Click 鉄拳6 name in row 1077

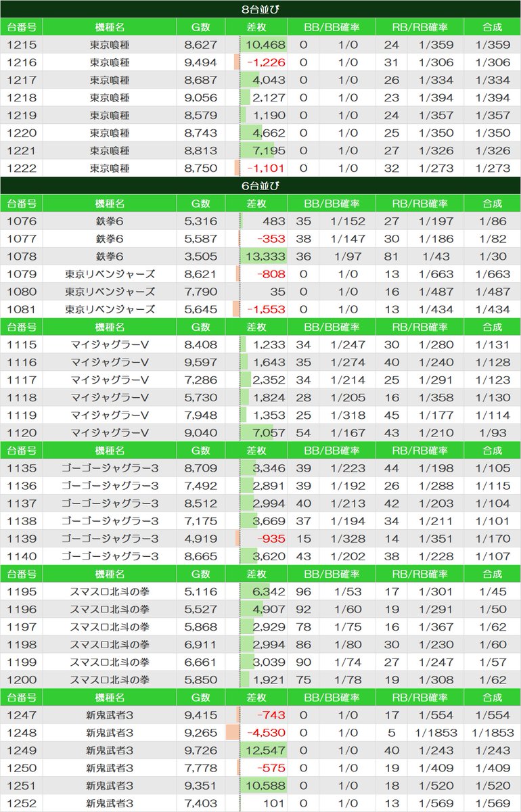[x=110, y=238]
